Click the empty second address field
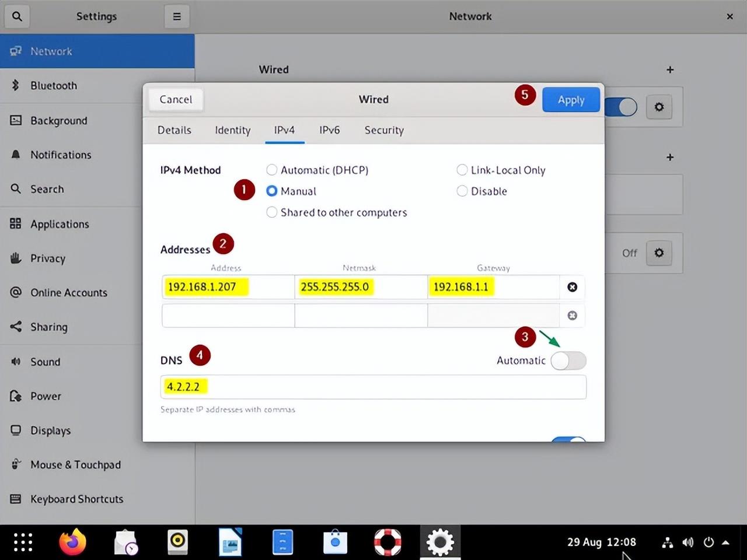This screenshot has width=747, height=560. (x=228, y=316)
